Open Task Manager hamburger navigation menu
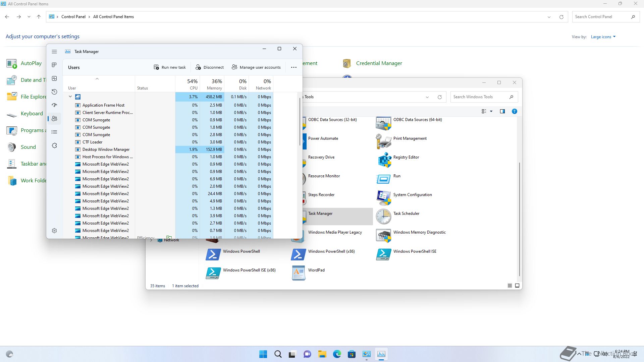 (54, 52)
